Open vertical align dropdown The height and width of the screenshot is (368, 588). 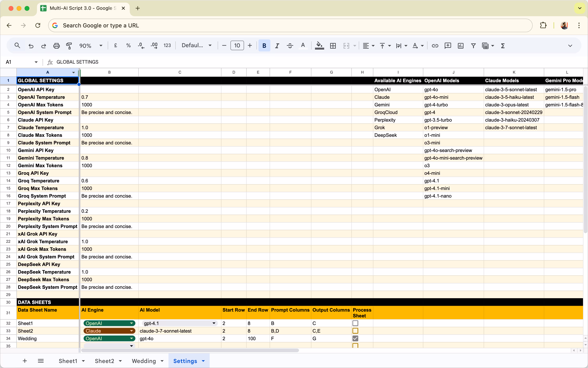tap(385, 46)
